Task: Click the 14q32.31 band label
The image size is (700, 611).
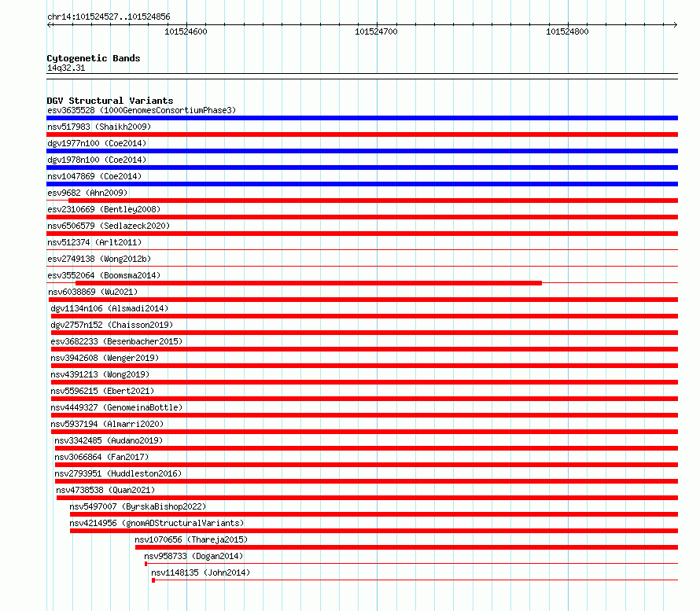Action: click(66, 68)
